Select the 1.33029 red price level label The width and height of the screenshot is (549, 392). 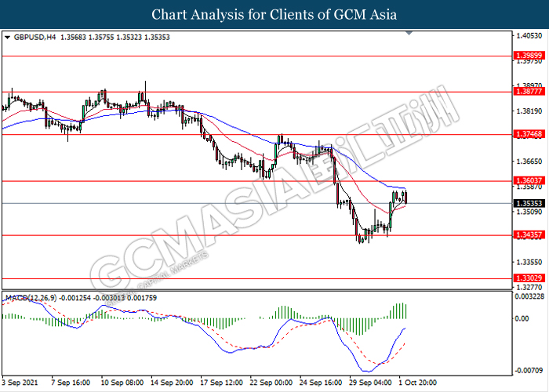click(529, 278)
